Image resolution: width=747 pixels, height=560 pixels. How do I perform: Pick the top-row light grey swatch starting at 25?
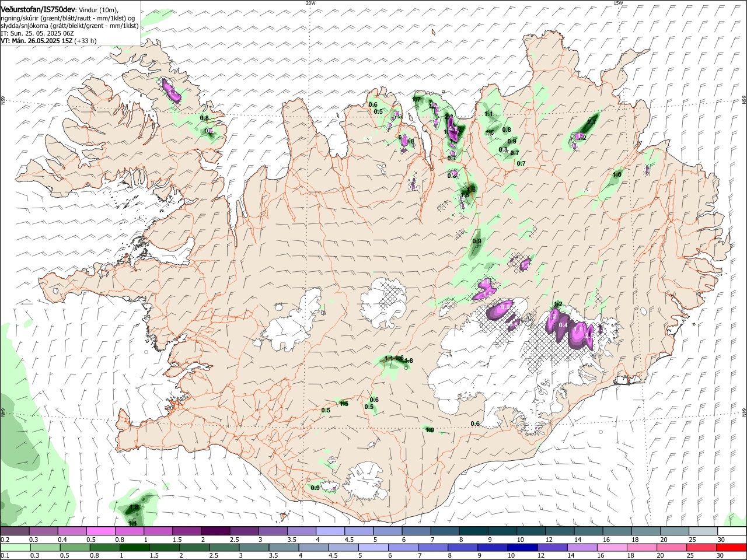click(x=703, y=531)
